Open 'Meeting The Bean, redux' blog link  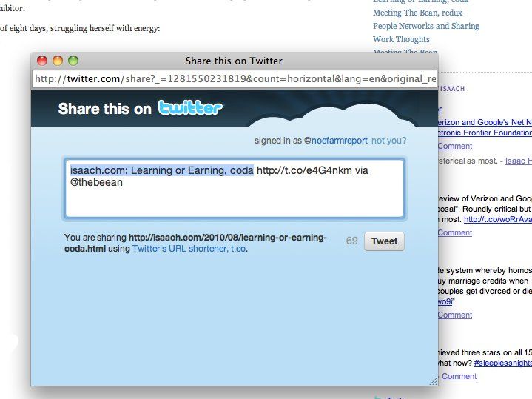click(417, 13)
